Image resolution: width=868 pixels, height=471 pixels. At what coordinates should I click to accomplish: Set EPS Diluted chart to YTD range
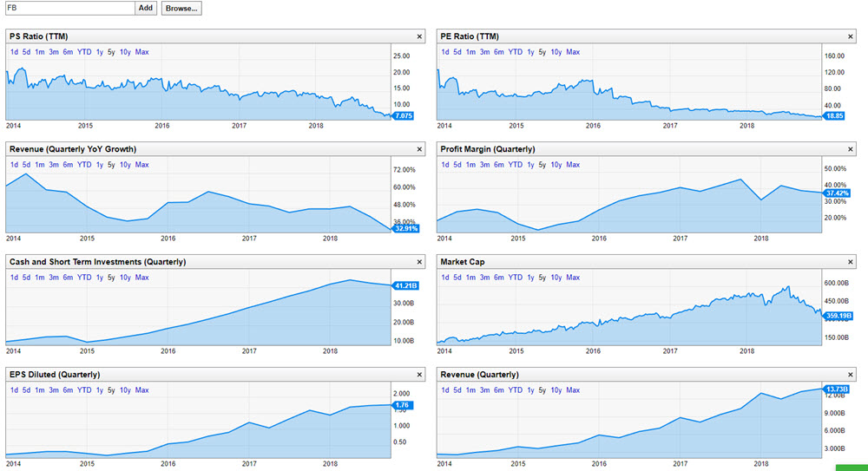pyautogui.click(x=84, y=390)
